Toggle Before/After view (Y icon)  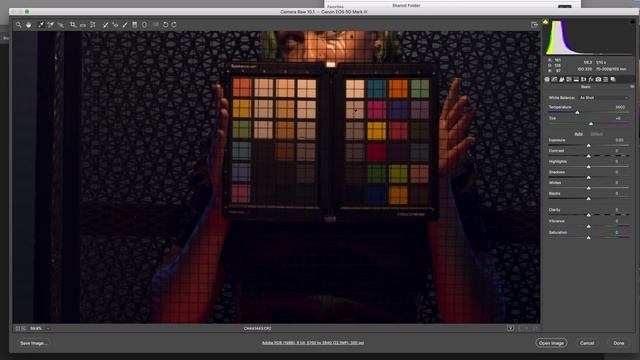coord(510,328)
